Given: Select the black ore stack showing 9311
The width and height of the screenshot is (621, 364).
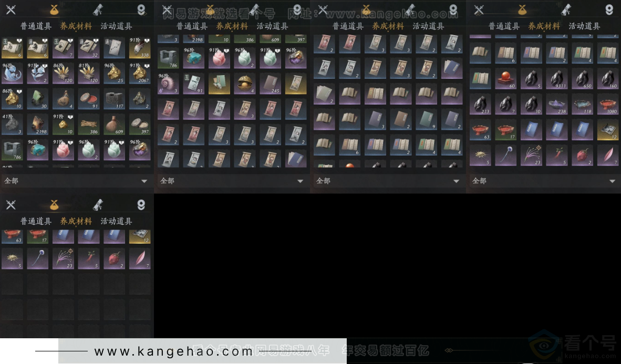Looking at the screenshot, I should tap(557, 79).
